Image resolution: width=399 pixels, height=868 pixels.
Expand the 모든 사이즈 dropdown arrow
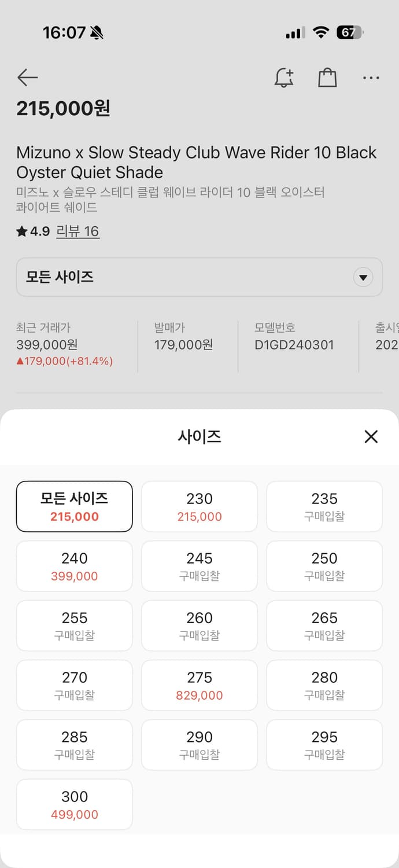[363, 277]
